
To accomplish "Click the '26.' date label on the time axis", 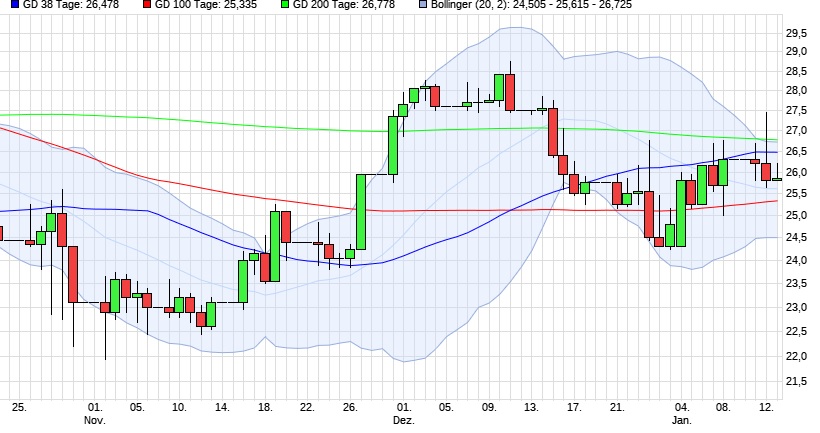I will (x=350, y=407).
